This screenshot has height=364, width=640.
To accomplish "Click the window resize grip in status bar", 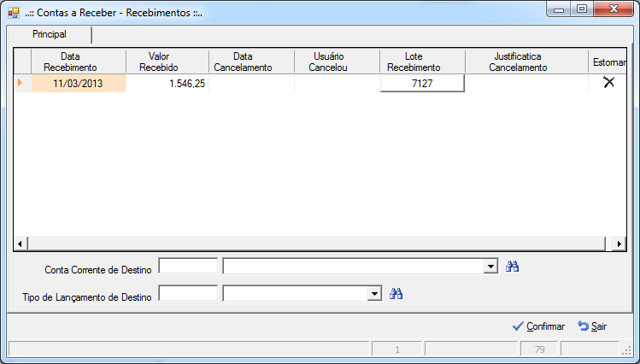I will click(625, 350).
